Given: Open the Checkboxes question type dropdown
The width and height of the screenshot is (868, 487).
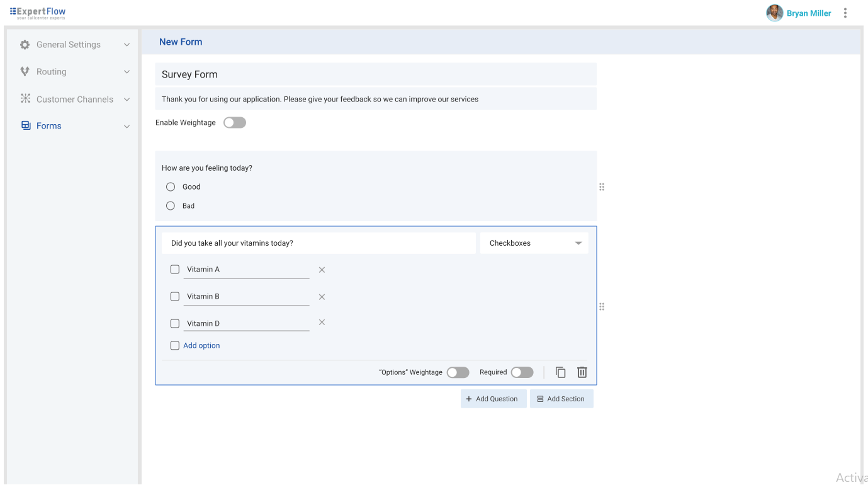Looking at the screenshot, I should (x=534, y=243).
